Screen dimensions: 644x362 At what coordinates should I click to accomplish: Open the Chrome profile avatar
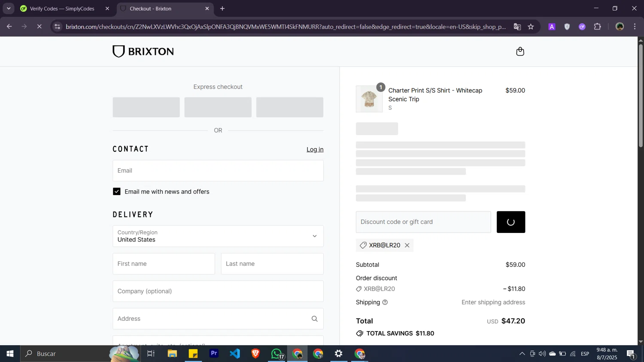[620, 27]
